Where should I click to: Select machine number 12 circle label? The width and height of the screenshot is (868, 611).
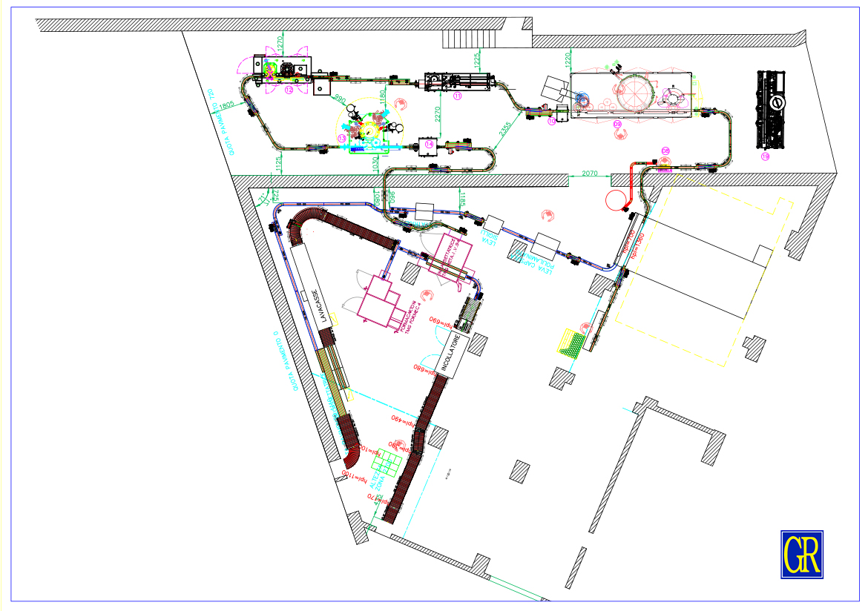pos(289,89)
